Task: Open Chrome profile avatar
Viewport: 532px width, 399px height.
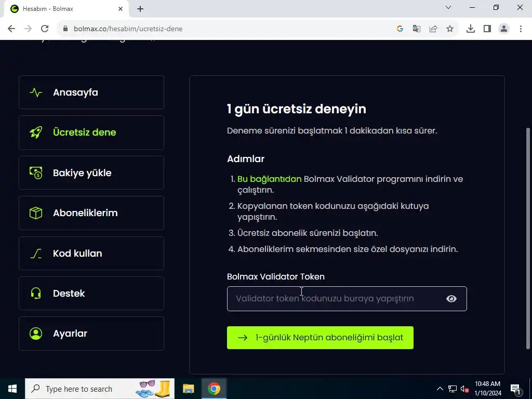Action: point(504,29)
